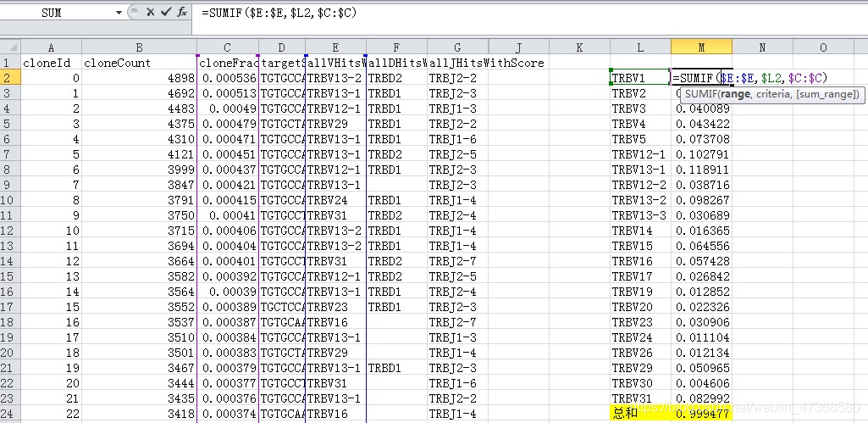
Task: Click TRBV23 cell in row 17
Action: 335,307
